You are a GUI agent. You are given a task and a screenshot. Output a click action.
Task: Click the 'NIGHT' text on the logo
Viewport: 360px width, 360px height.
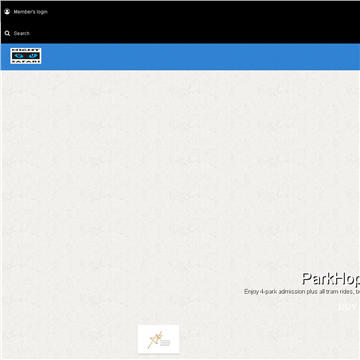(x=26, y=50)
